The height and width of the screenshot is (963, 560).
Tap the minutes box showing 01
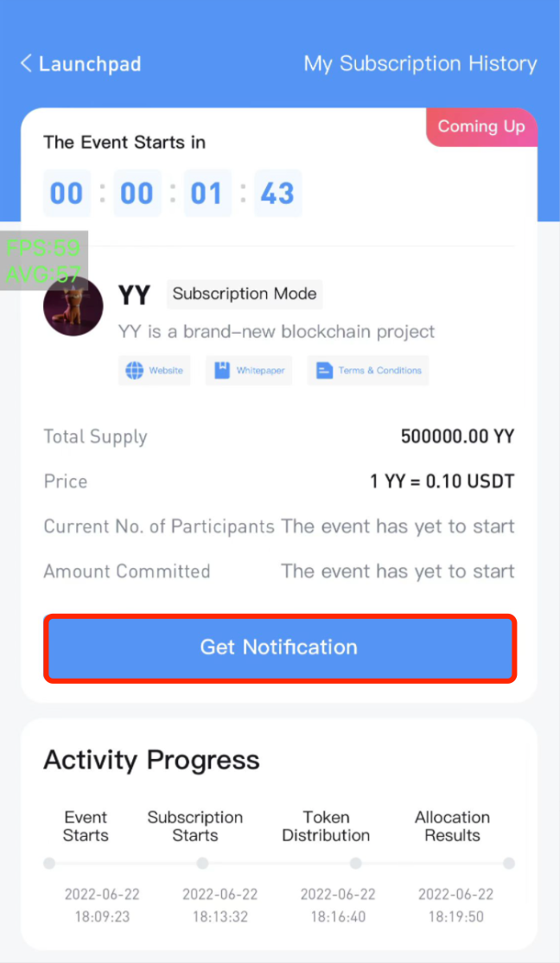[207, 194]
